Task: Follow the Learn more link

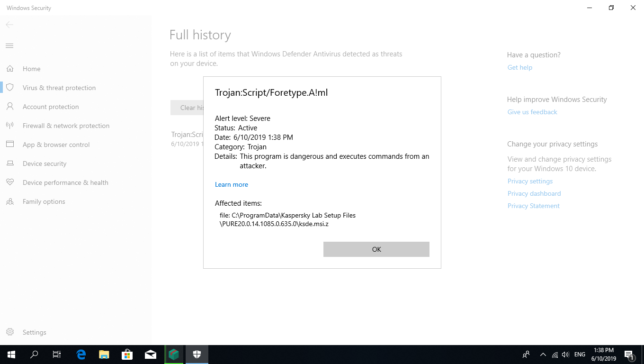Action: click(232, 184)
